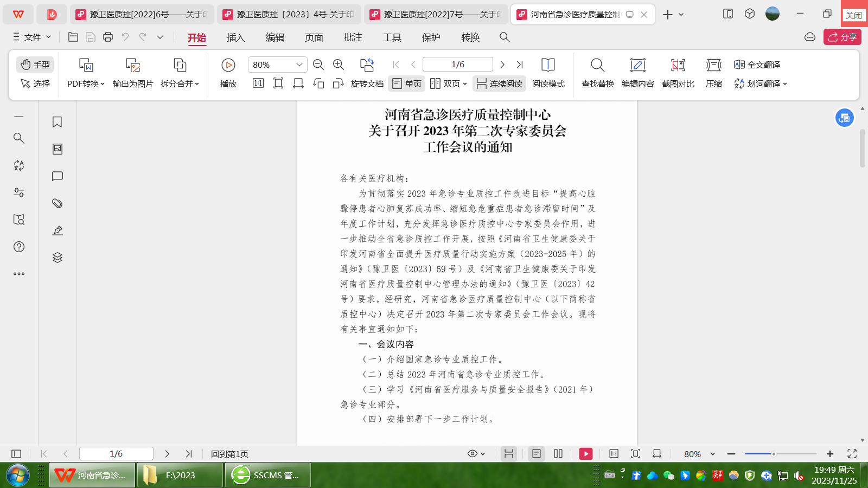Click the 压缩 compress tool

714,73
